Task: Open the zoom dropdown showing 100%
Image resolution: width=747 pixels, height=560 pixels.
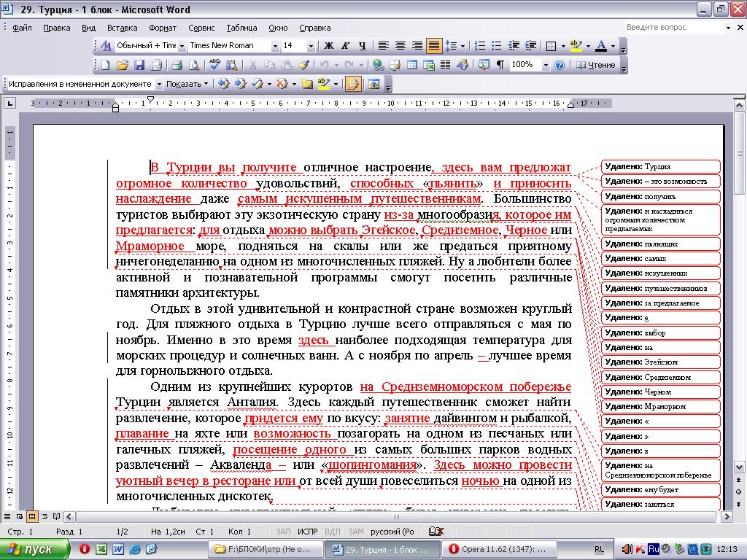Action: 546,65
